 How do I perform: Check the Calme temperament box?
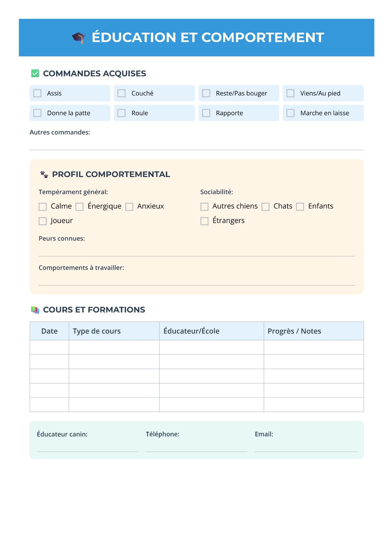(x=43, y=207)
